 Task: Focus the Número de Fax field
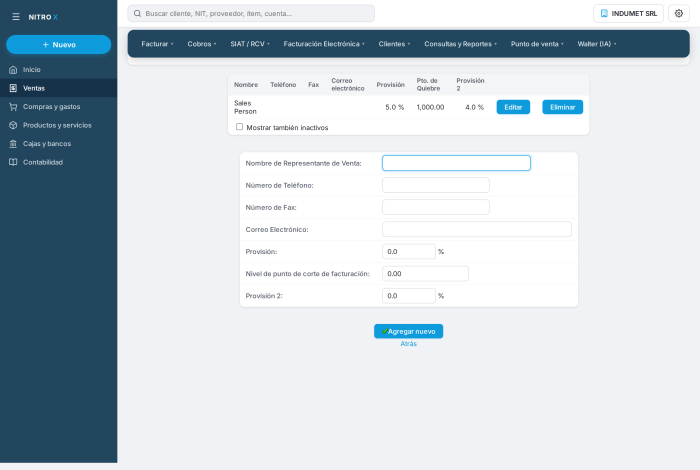436,207
